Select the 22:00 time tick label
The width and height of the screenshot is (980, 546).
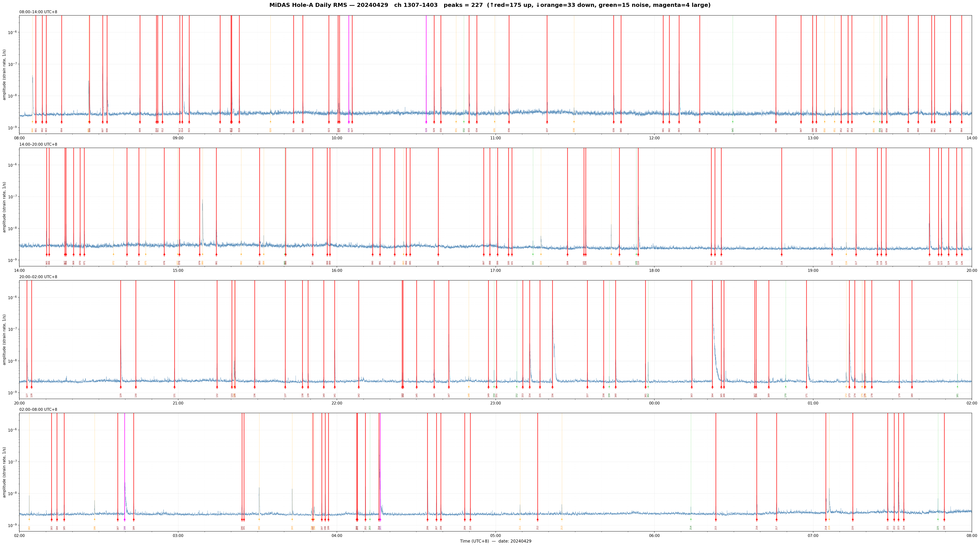pyautogui.click(x=337, y=403)
